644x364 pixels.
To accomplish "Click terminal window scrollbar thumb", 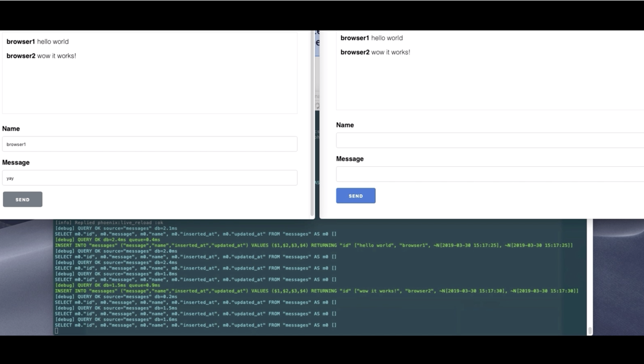I will (590, 331).
